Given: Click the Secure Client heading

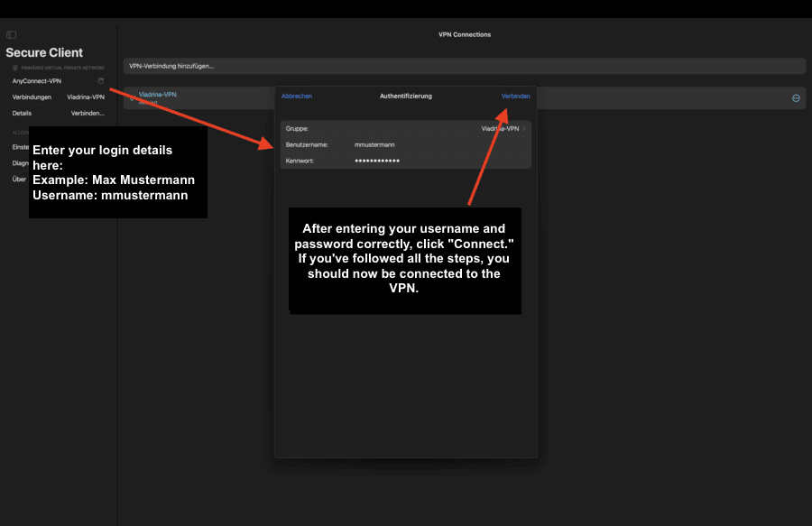Looking at the screenshot, I should click(44, 53).
